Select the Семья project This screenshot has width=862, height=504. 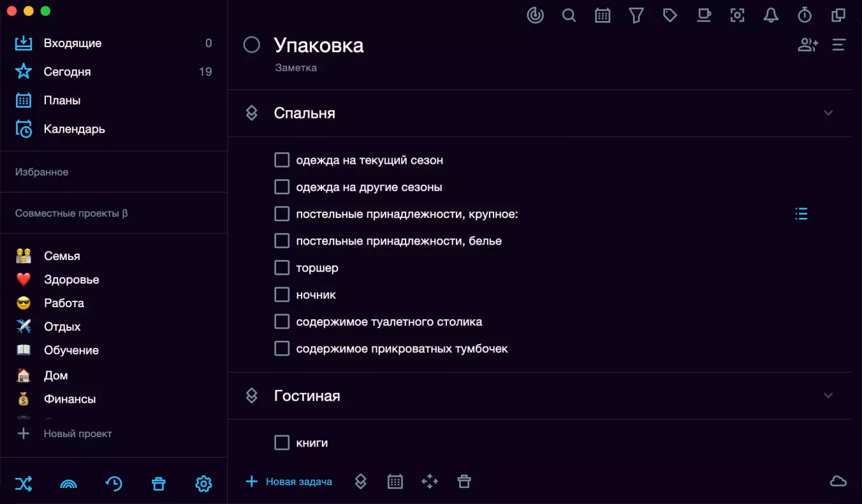pos(113,256)
